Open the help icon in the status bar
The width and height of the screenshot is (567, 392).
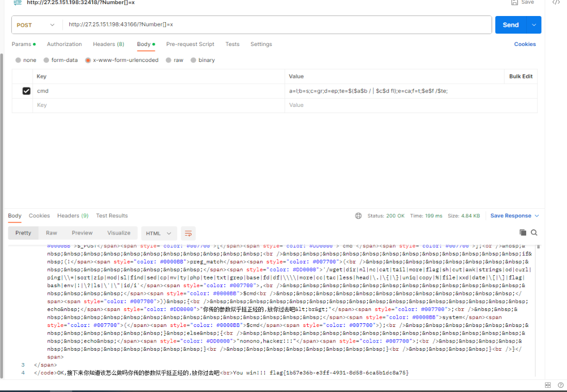pyautogui.click(x=560, y=385)
